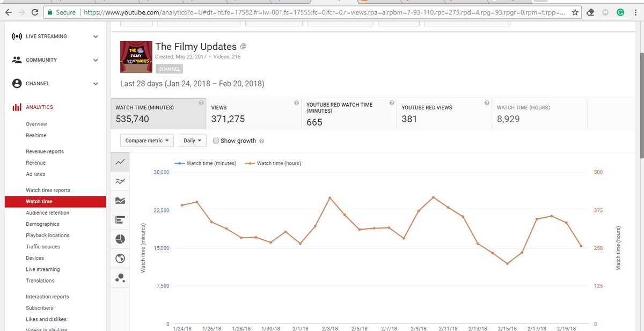Image resolution: width=644 pixels, height=331 pixels.
Task: Expand the Live Streaming sidebar section
Action: tap(96, 36)
